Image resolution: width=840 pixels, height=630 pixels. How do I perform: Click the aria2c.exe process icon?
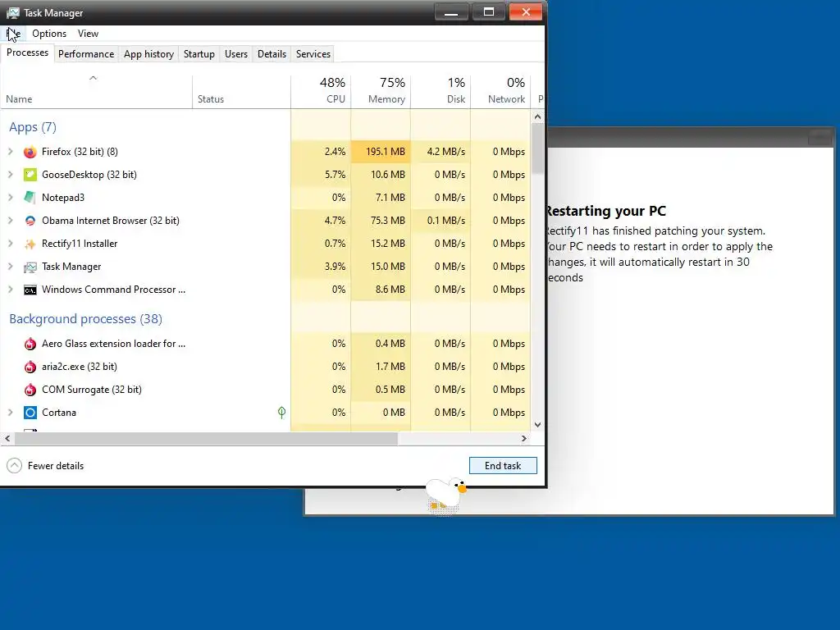(30, 367)
